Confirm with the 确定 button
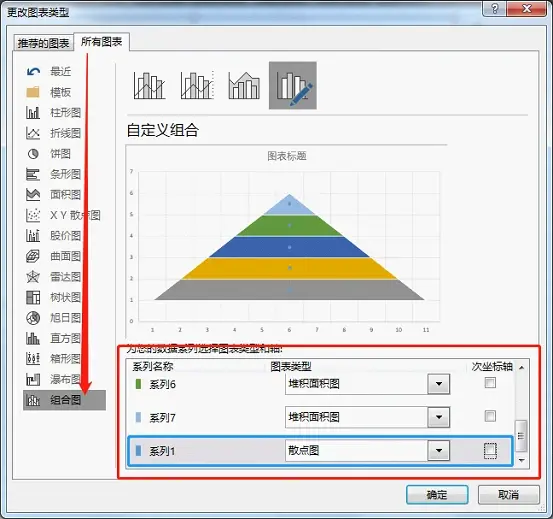This screenshot has width=553, height=519. tap(437, 495)
